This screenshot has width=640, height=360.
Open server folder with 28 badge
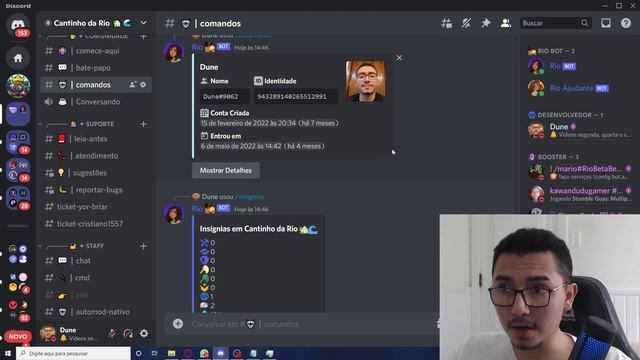pos(18,198)
